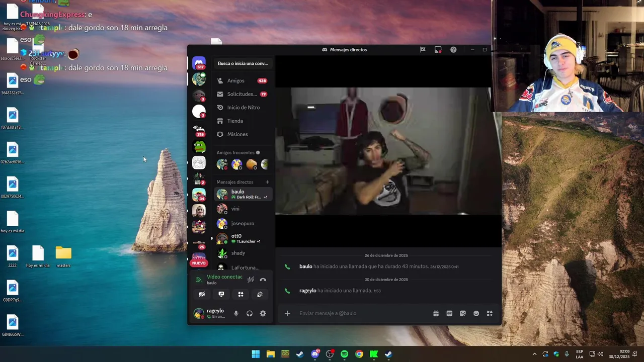
Task: Open vini direct message
Action: point(244,209)
